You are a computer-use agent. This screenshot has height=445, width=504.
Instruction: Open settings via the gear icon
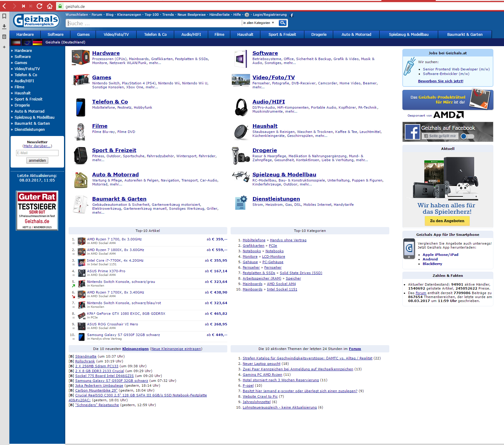tap(247, 15)
